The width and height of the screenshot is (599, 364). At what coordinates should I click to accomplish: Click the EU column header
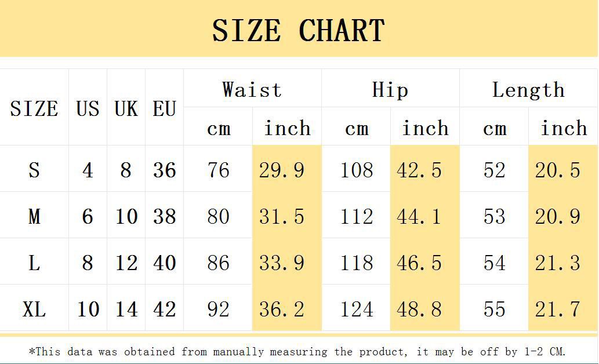(x=164, y=108)
